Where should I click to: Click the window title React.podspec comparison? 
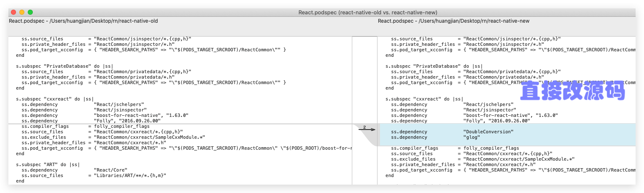[368, 13]
